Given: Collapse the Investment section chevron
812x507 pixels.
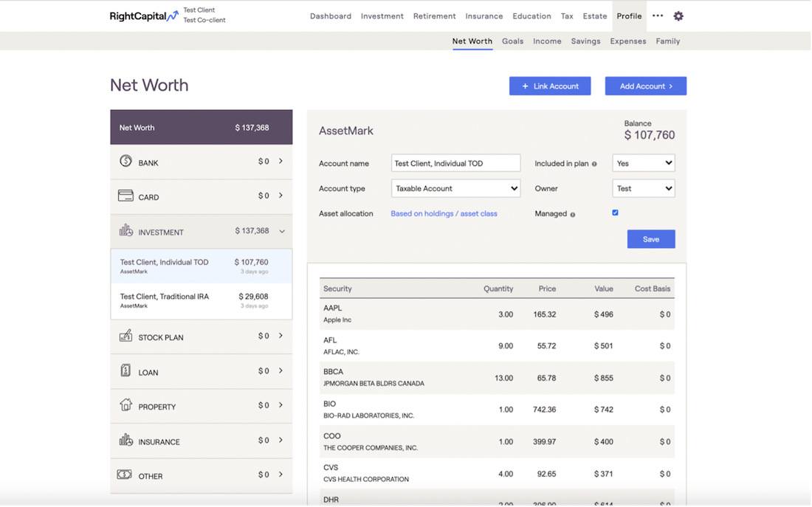Looking at the screenshot, I should tap(282, 232).
